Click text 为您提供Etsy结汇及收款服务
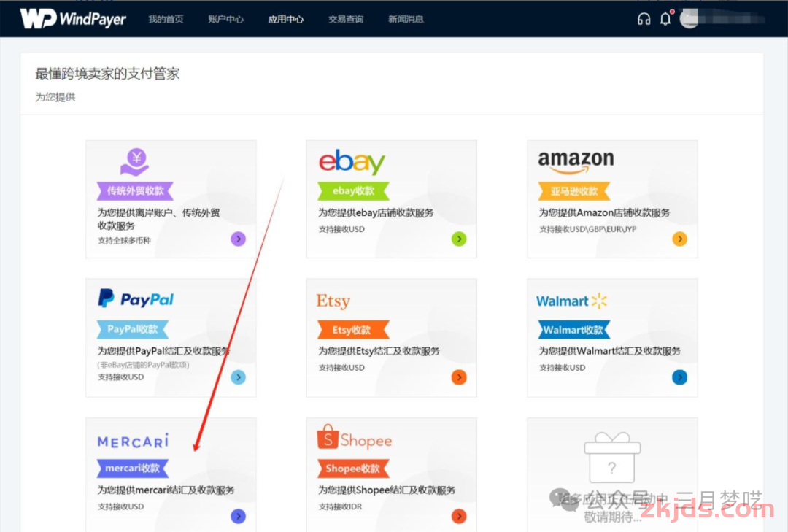The width and height of the screenshot is (788, 532). (x=379, y=351)
